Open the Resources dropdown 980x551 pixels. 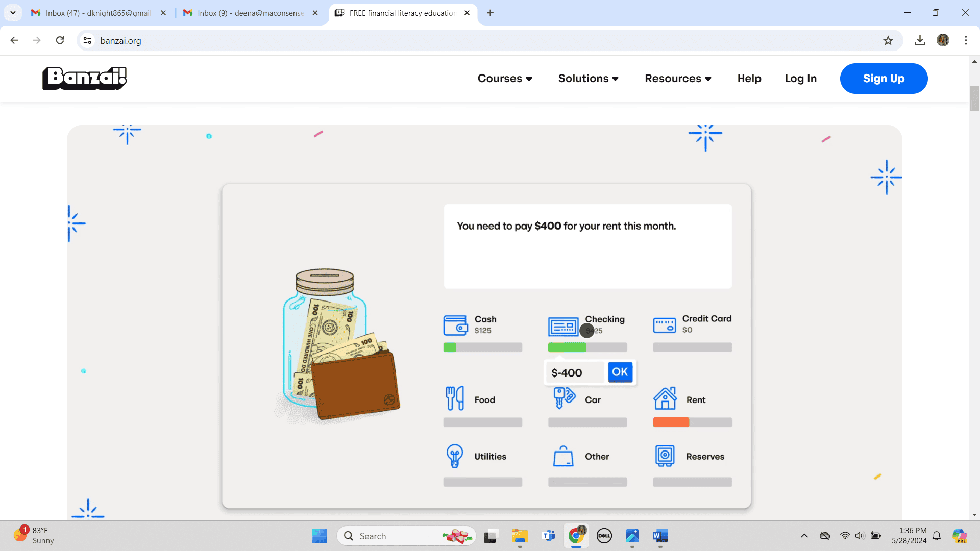pos(678,78)
